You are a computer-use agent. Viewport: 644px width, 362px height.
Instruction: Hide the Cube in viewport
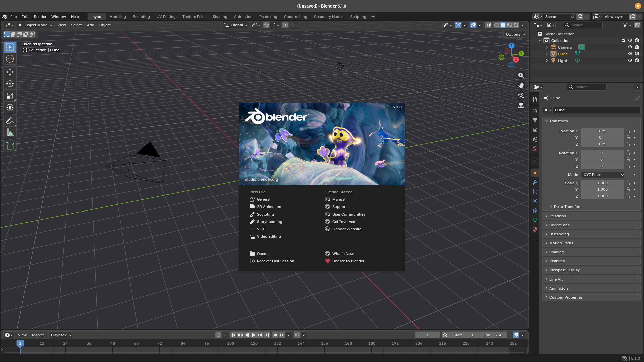pyautogui.click(x=630, y=54)
